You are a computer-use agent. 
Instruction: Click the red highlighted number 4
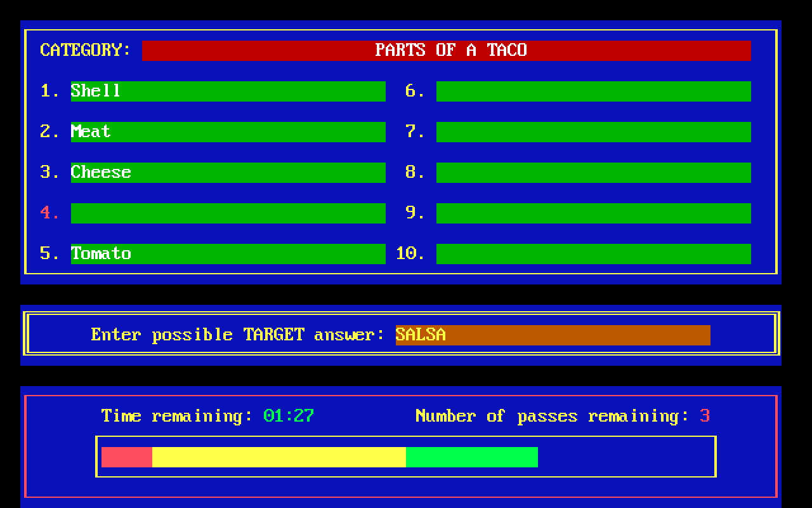(x=49, y=213)
